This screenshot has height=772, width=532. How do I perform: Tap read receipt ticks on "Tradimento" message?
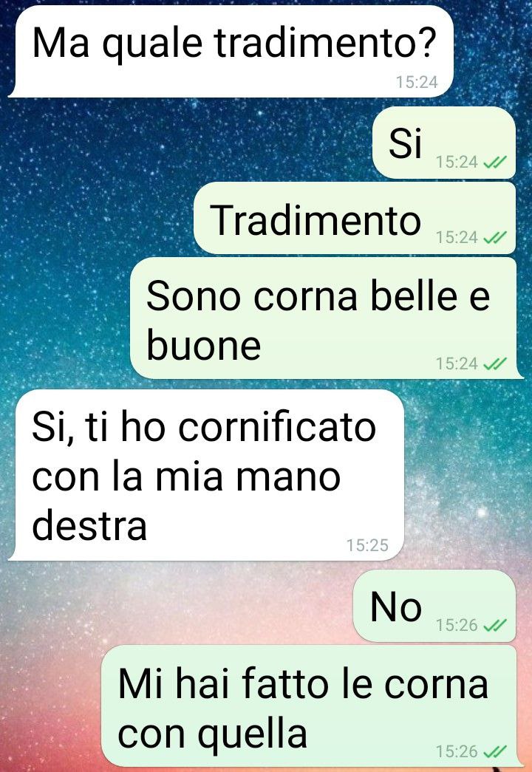(x=495, y=238)
